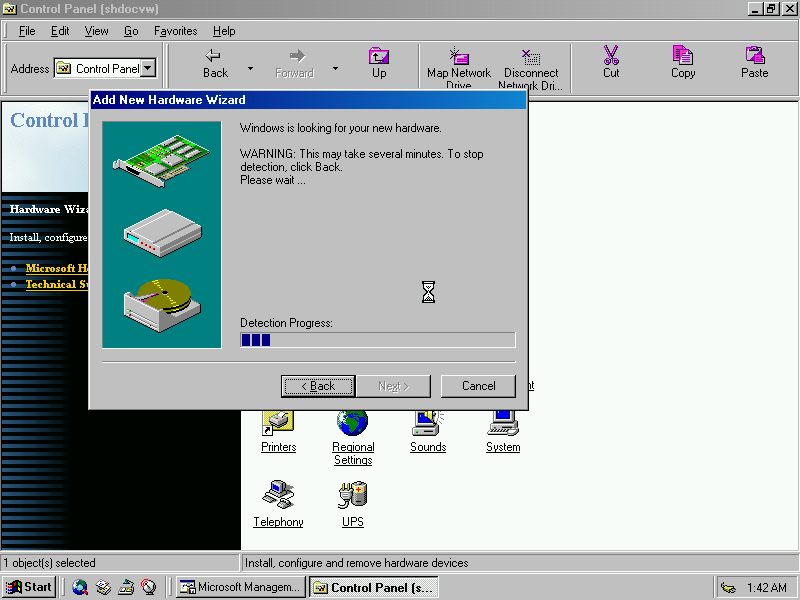
Task: Click the Map Network Drive icon
Action: [459, 57]
